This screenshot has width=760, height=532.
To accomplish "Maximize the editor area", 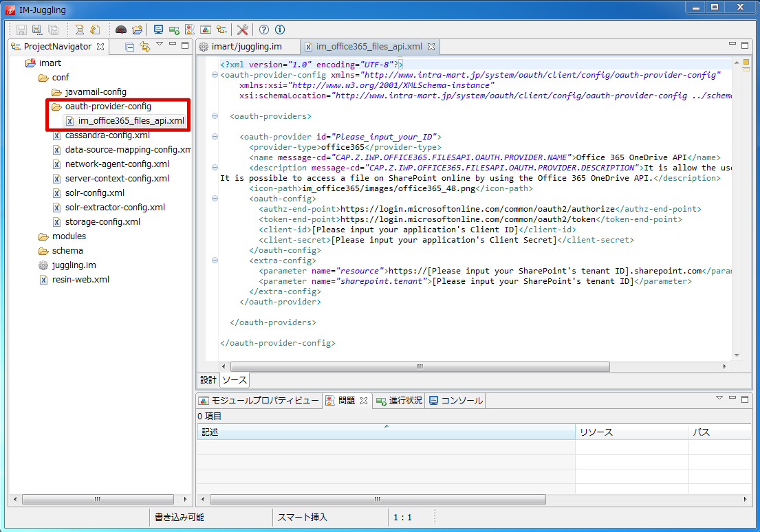I will [x=745, y=45].
